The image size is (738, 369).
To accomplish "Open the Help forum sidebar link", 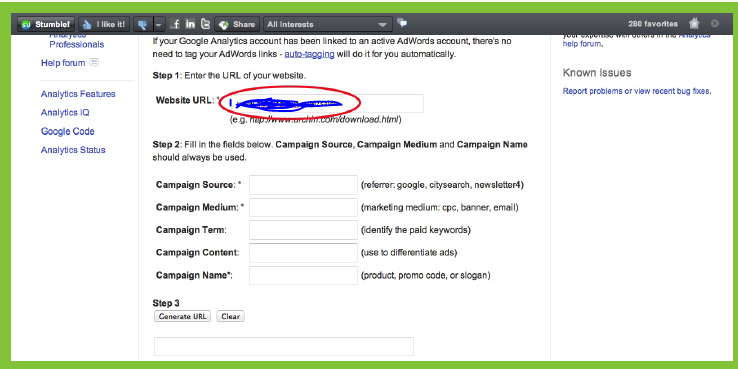I will click(x=63, y=63).
